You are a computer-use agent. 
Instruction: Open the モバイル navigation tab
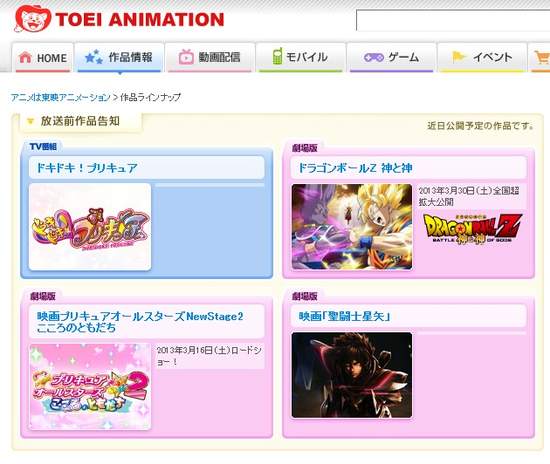pyautogui.click(x=301, y=57)
